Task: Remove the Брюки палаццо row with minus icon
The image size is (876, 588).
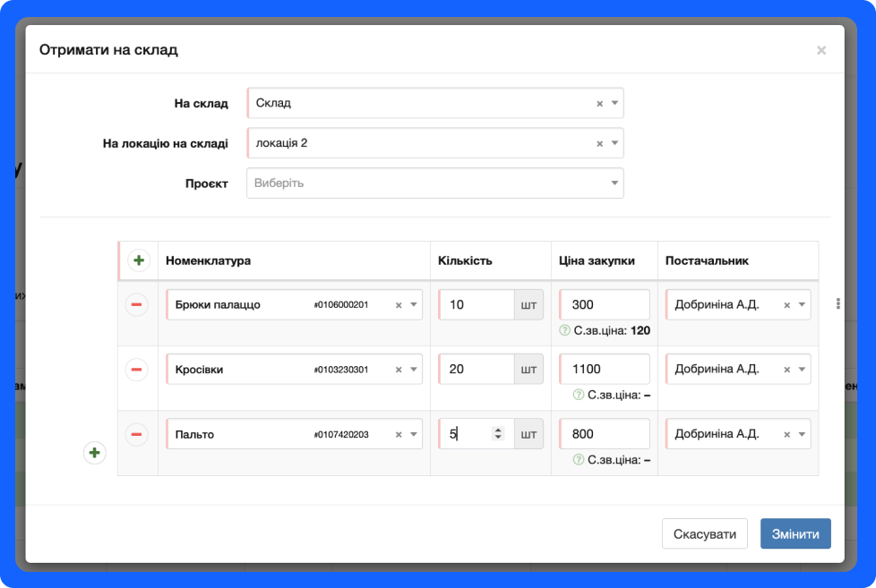Action: click(x=137, y=305)
